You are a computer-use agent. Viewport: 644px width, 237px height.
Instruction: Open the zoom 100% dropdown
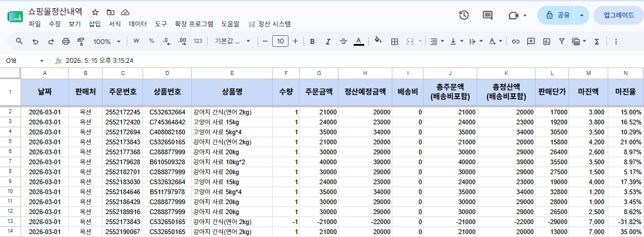[107, 41]
